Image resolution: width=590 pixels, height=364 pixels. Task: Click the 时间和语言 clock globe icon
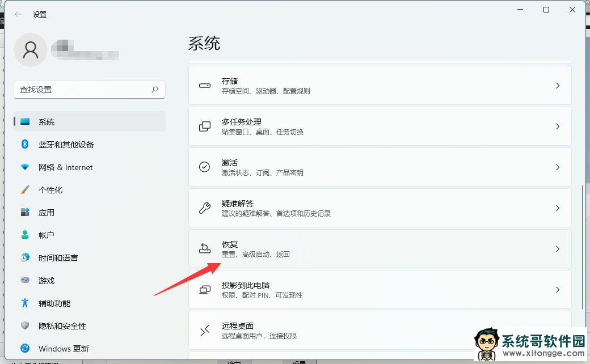[25, 257]
